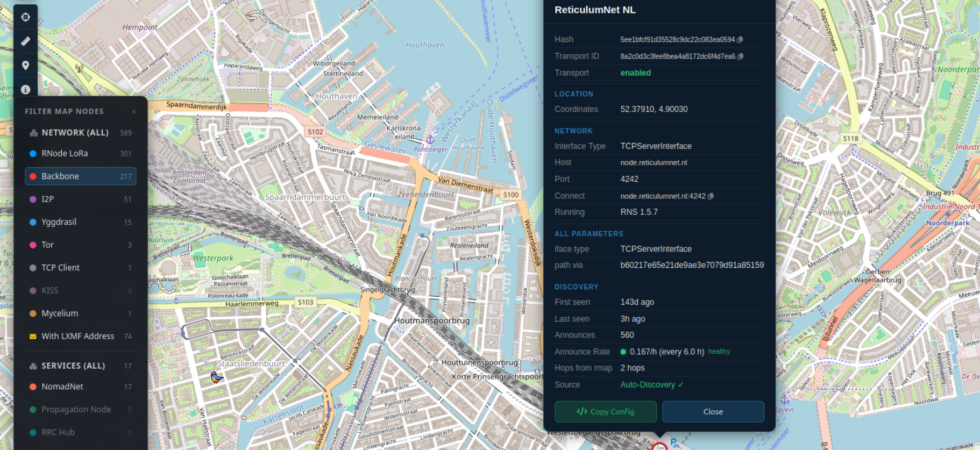The width and height of the screenshot is (980, 450).
Task: Toggle the Yggdrasil filter
Action: pos(81,222)
